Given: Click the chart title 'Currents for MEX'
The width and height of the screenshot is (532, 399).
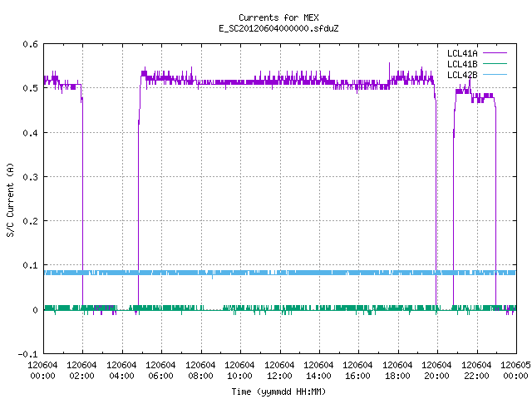Looking at the screenshot, I should click(x=278, y=17).
